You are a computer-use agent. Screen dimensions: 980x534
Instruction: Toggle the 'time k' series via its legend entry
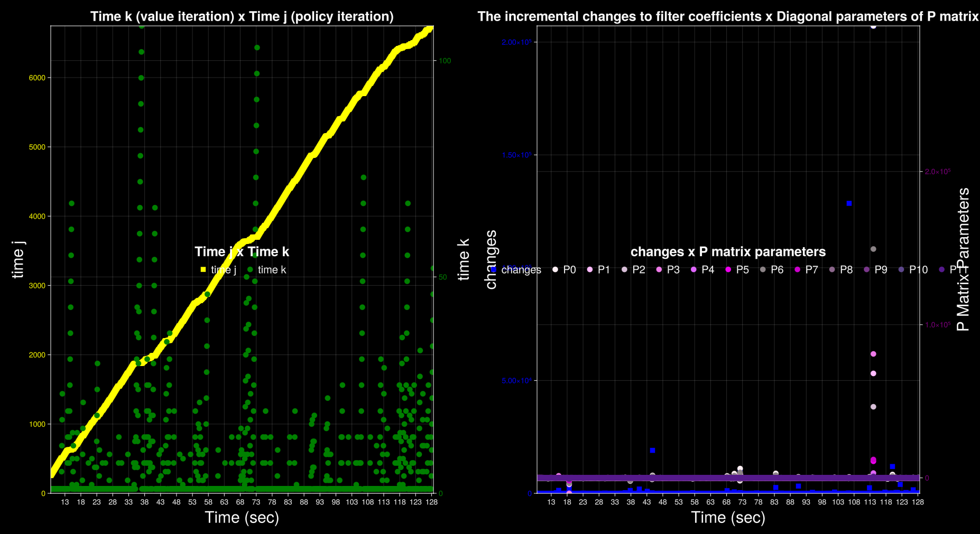coord(272,269)
